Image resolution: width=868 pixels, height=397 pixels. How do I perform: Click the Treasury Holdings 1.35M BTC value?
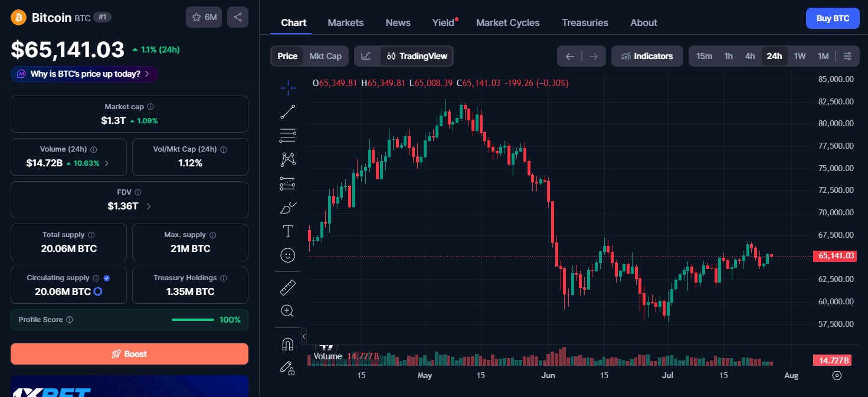point(190,291)
